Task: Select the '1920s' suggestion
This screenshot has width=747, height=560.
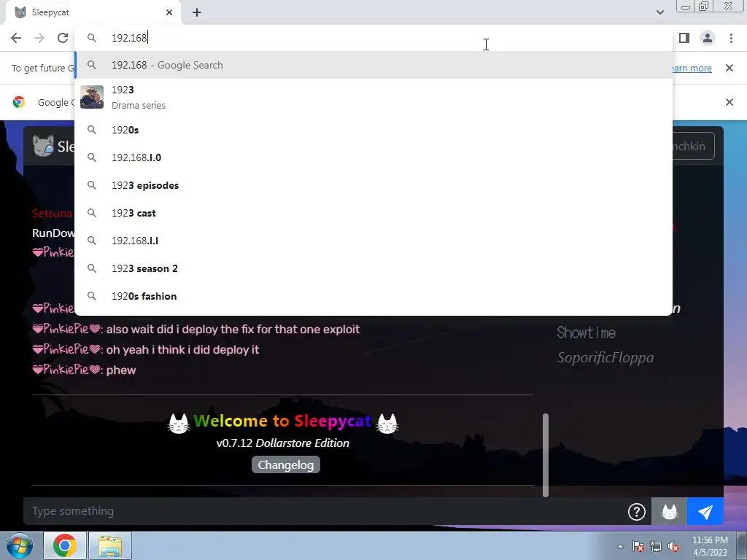Action: click(373, 130)
